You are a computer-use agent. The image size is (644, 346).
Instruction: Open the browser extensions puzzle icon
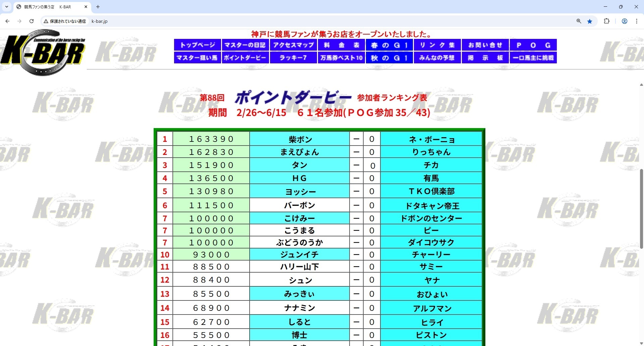tap(606, 21)
